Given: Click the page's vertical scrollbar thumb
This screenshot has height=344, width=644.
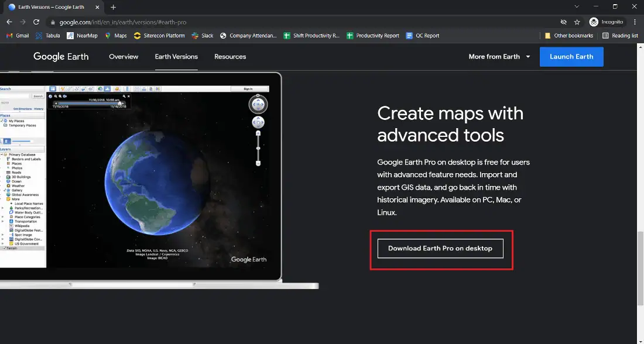Looking at the screenshot, I should (x=640, y=269).
